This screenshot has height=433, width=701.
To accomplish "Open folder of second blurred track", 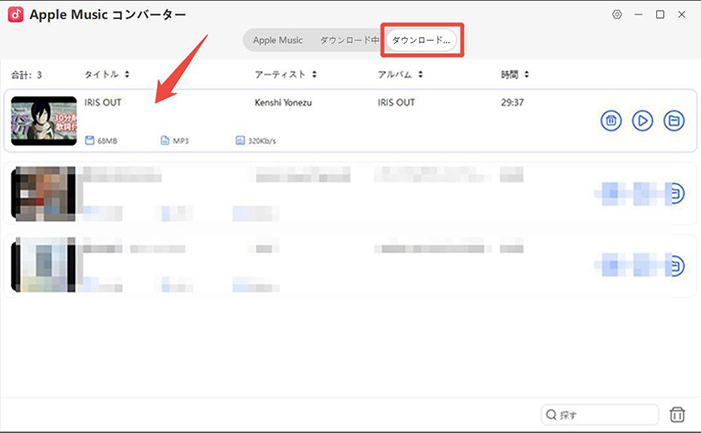I will (x=675, y=193).
